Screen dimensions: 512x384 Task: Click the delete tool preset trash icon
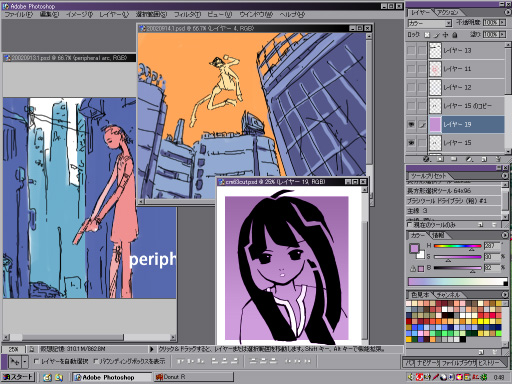(494, 225)
